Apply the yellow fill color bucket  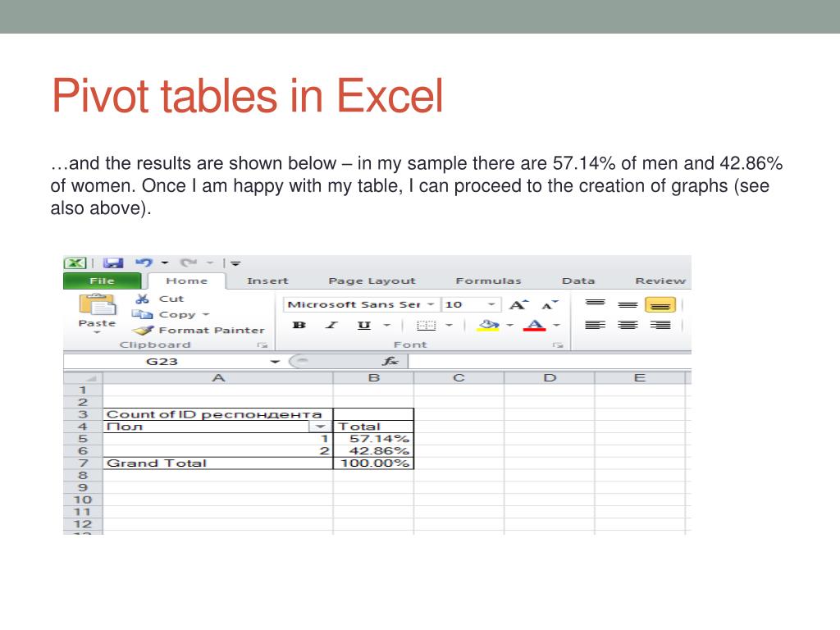[x=487, y=325]
